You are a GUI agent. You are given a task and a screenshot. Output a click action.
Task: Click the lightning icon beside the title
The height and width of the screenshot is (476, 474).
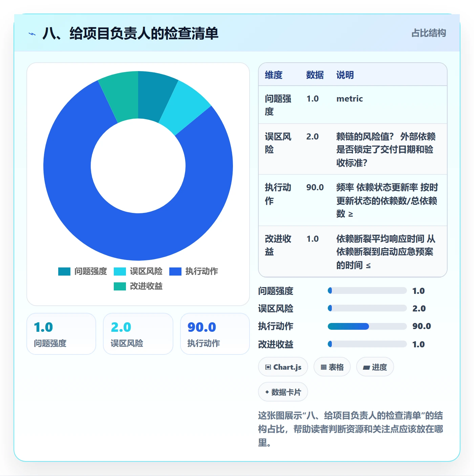coord(32,34)
